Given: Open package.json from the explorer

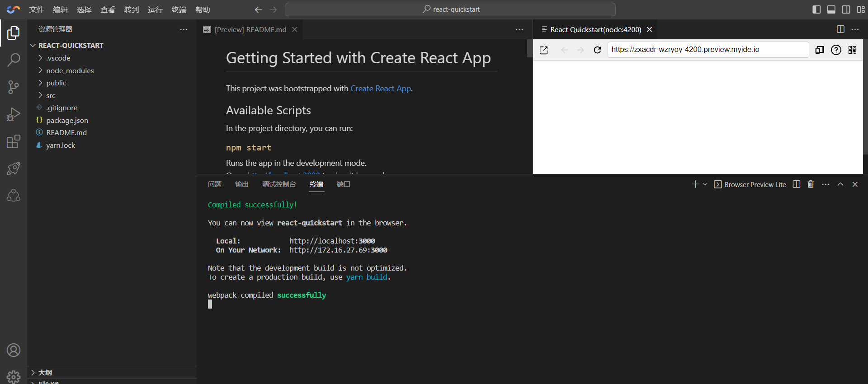Looking at the screenshot, I should coord(67,120).
